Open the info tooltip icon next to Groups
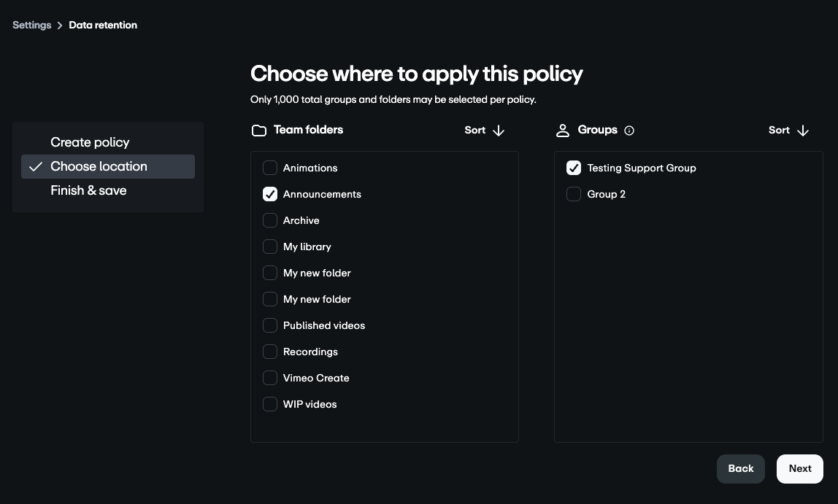 pyautogui.click(x=628, y=130)
